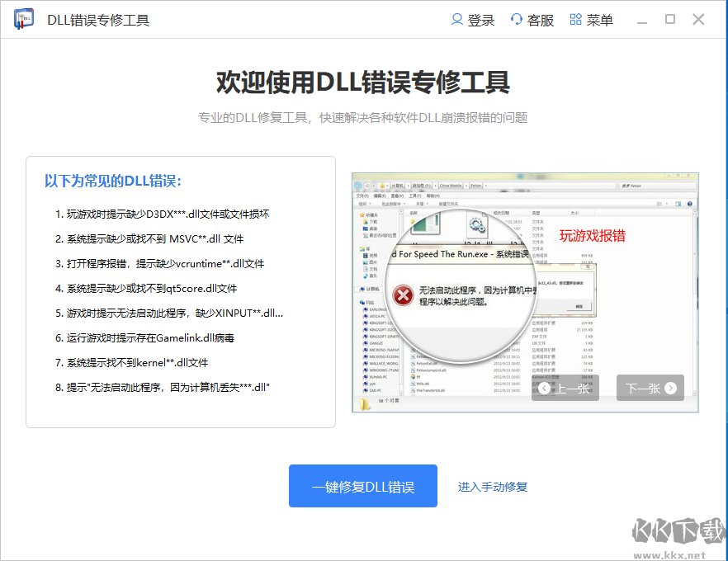Show previous slide with 上一张

click(x=565, y=388)
